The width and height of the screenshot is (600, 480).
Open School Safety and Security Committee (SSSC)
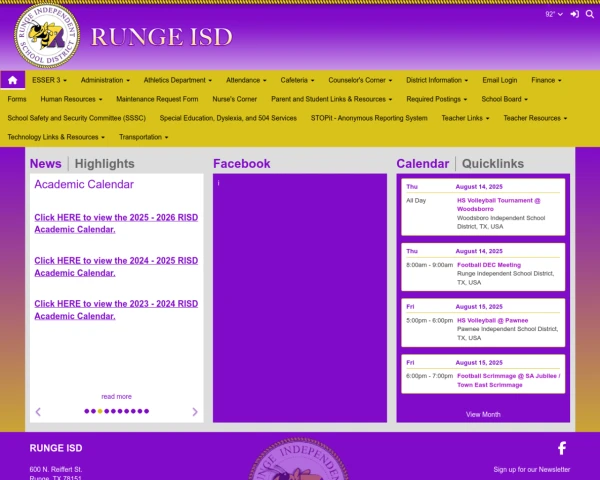tap(77, 118)
